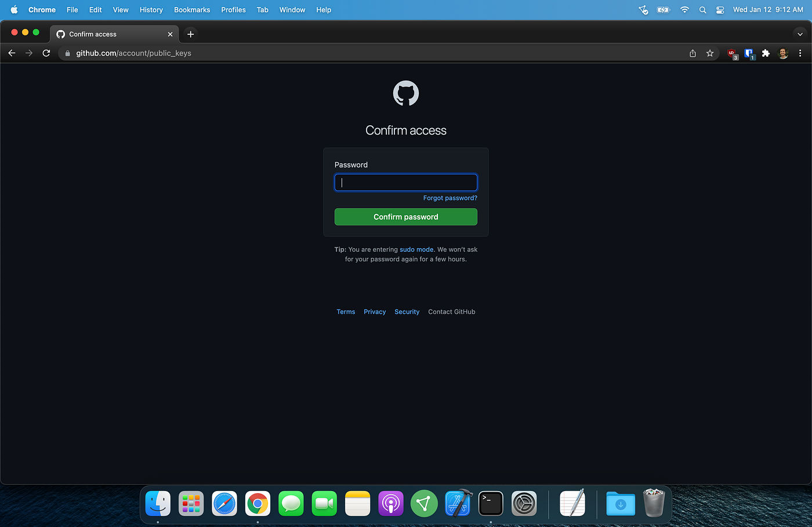
Task: Click the GitHub Octocat logo
Action: pyautogui.click(x=406, y=93)
